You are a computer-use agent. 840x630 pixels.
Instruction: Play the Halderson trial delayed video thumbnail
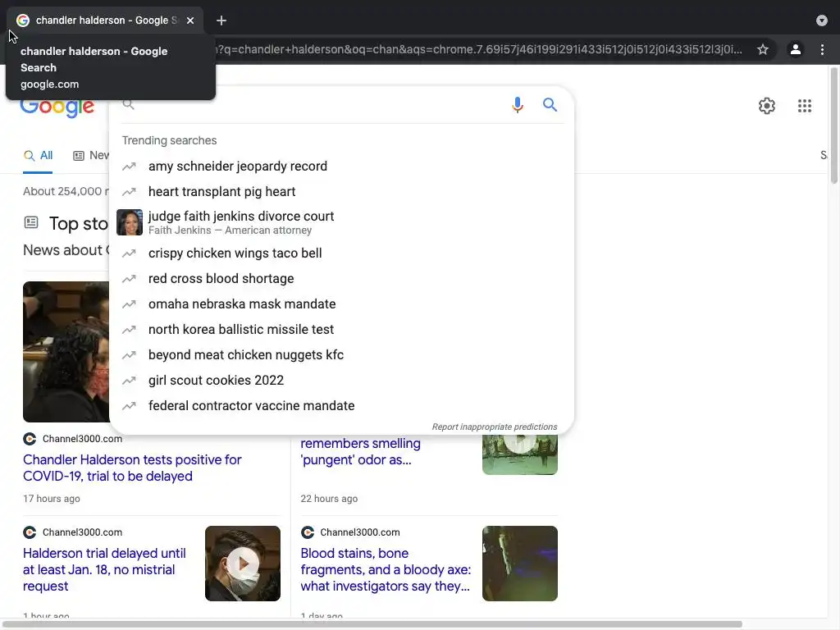click(x=243, y=564)
